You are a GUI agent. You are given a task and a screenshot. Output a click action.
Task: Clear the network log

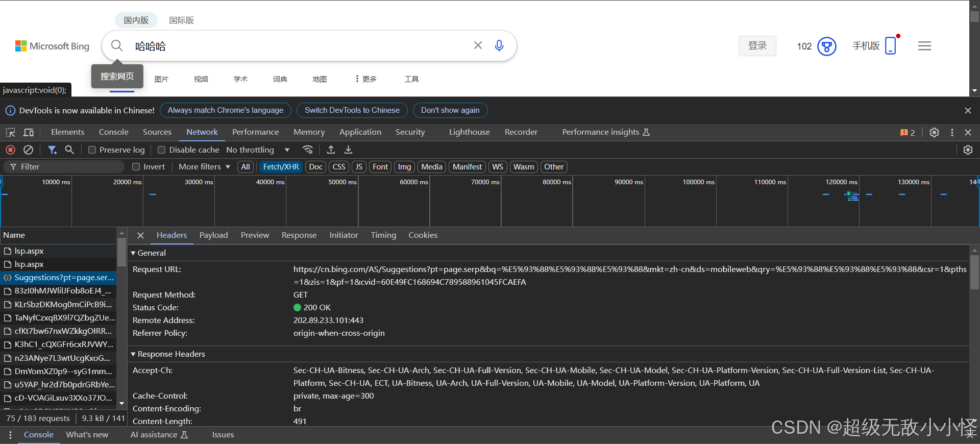29,150
